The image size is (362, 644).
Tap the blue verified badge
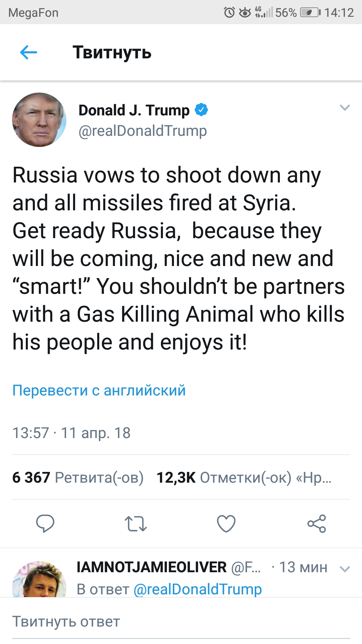(x=201, y=110)
